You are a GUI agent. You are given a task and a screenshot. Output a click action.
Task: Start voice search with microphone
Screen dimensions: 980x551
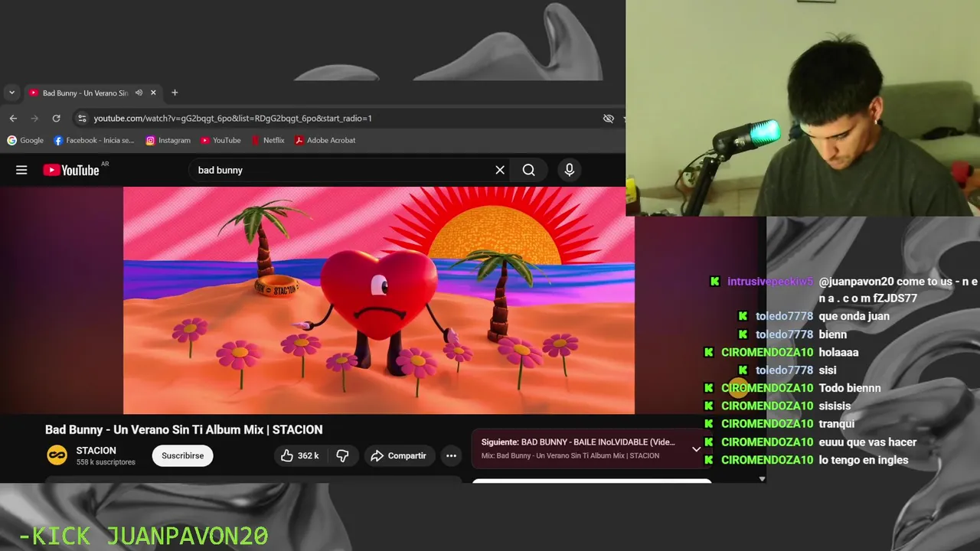569,170
